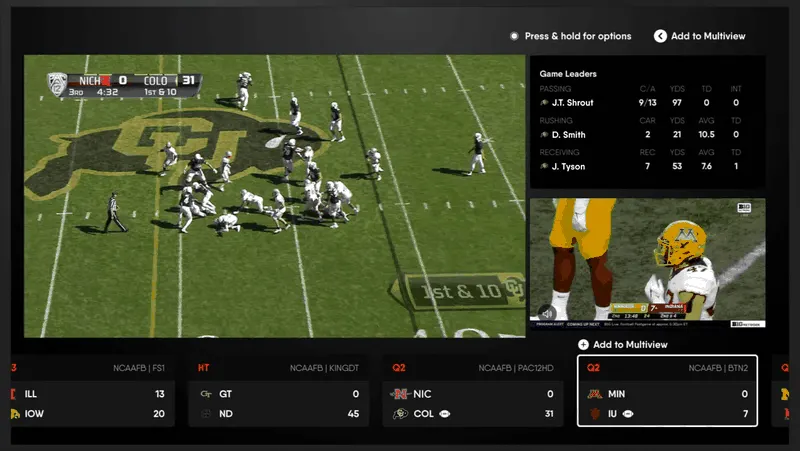Click the main Colorado game video

[274, 196]
